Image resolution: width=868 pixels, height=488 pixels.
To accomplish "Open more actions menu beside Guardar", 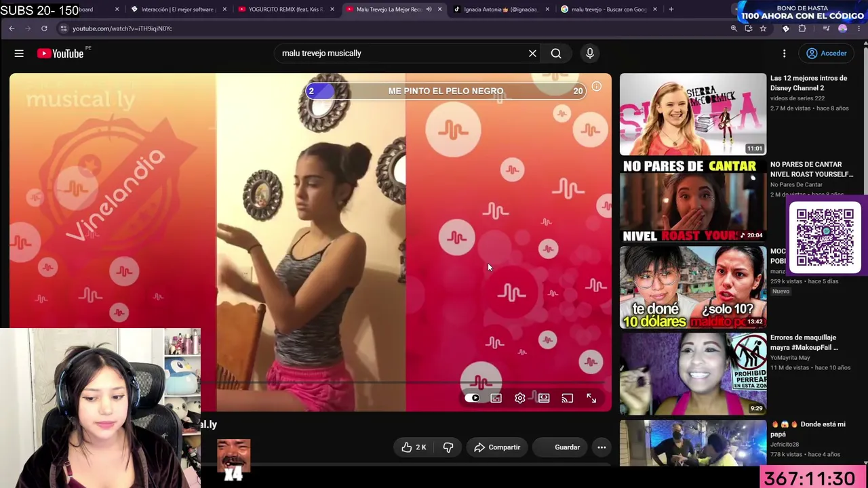I will pyautogui.click(x=601, y=447).
